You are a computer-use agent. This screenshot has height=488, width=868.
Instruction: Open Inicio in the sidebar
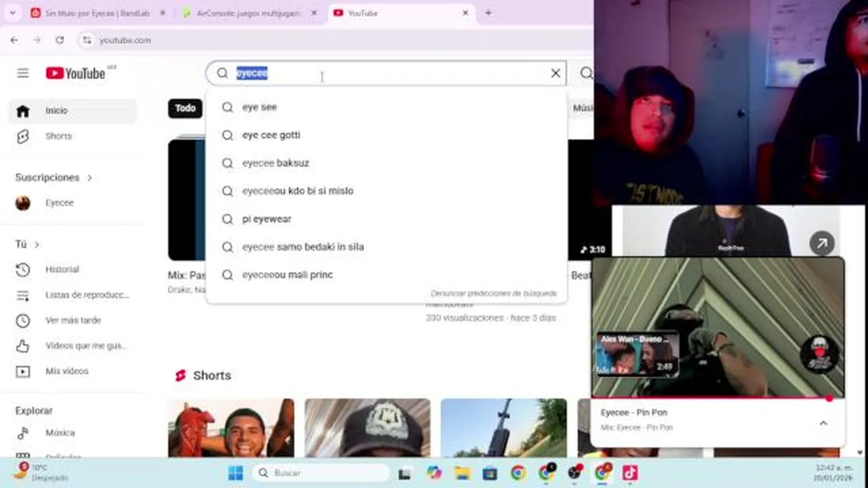coord(73,110)
